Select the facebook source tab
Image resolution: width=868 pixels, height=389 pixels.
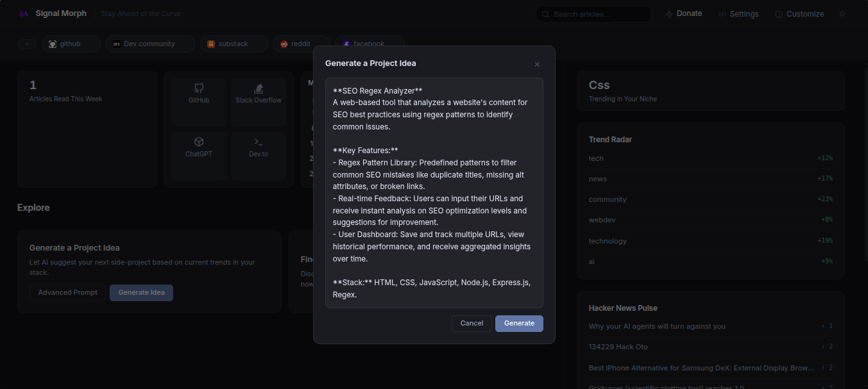click(370, 44)
